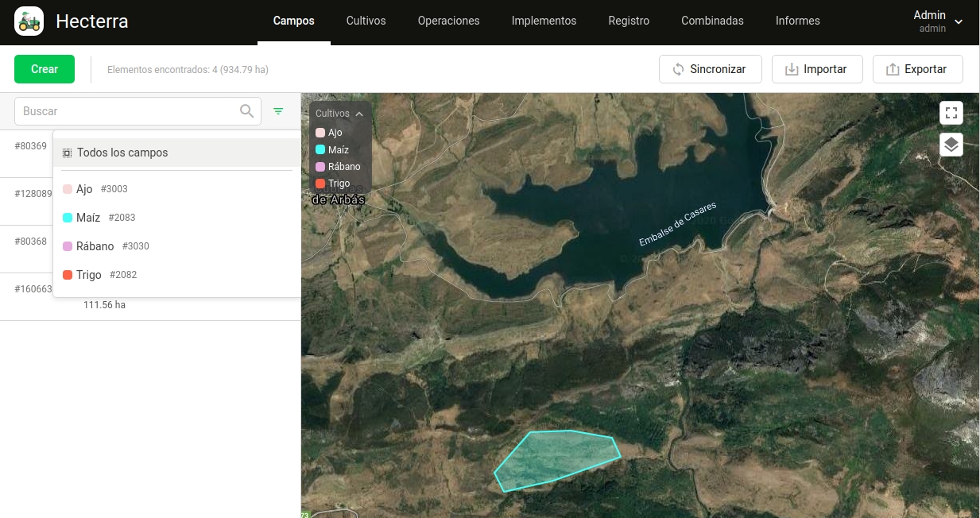The height and width of the screenshot is (518, 980).
Task: Select Todos los campos filter option
Action: click(x=122, y=153)
